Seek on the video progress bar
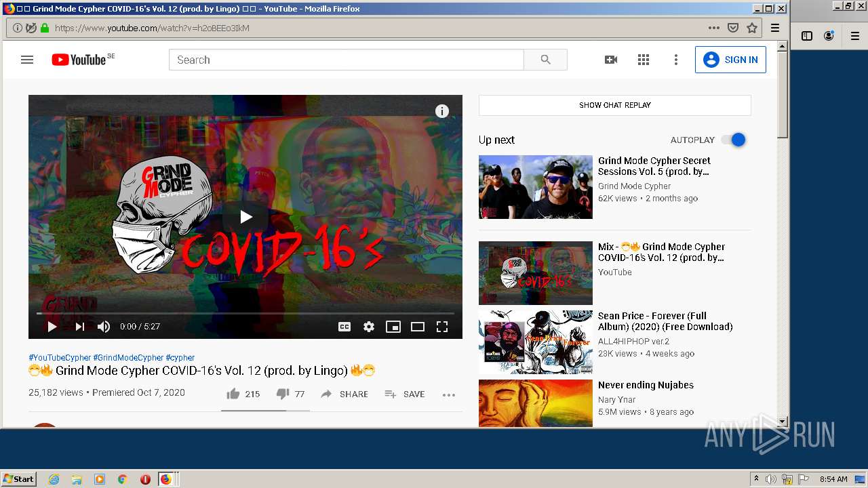The height and width of the screenshot is (488, 868). point(245,313)
